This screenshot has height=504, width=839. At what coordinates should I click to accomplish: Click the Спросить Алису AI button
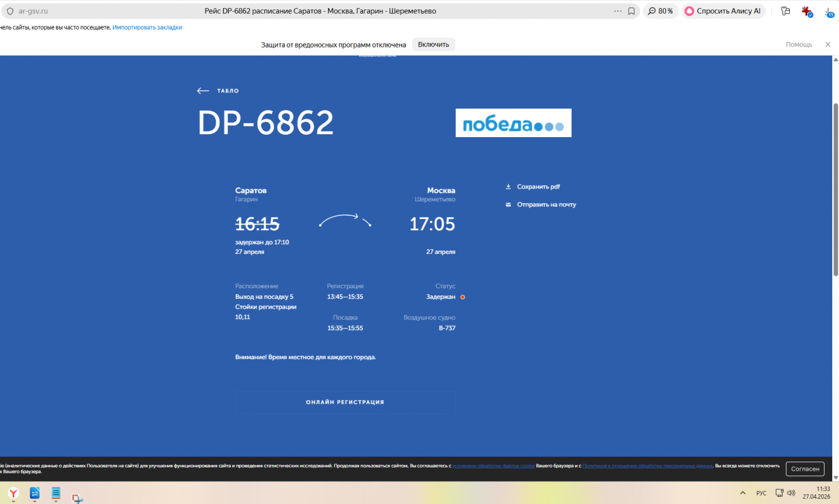723,11
